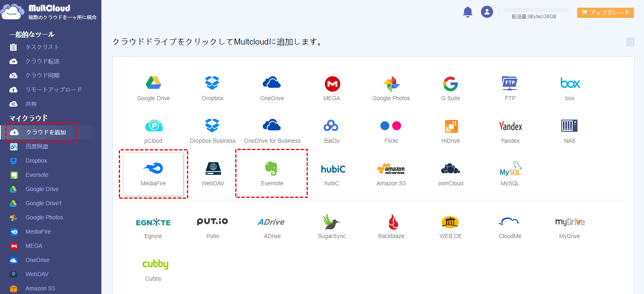644x294 pixels.
Task: Go to MultCloud home via the logo
Action: (x=49, y=12)
